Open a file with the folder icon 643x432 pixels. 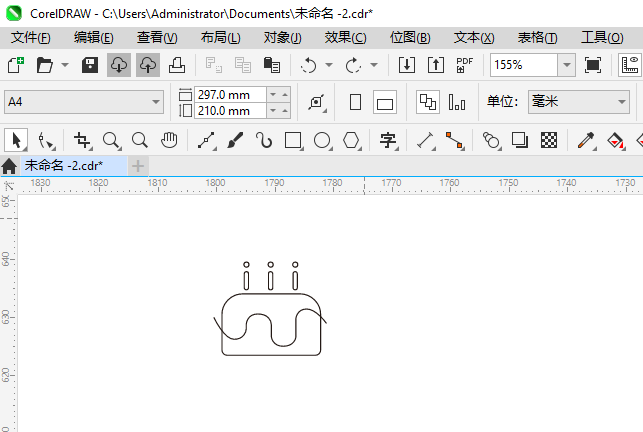point(45,65)
